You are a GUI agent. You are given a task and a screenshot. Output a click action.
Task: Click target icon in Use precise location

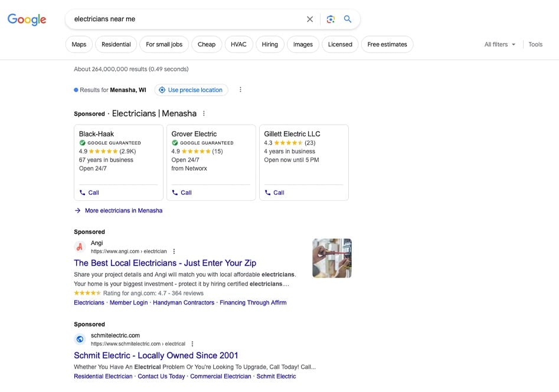[162, 90]
